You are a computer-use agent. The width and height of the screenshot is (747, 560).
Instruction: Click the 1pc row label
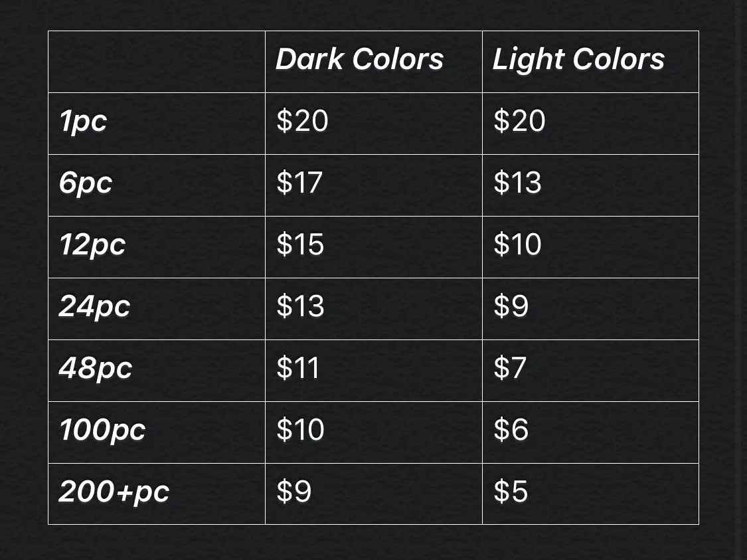83,121
